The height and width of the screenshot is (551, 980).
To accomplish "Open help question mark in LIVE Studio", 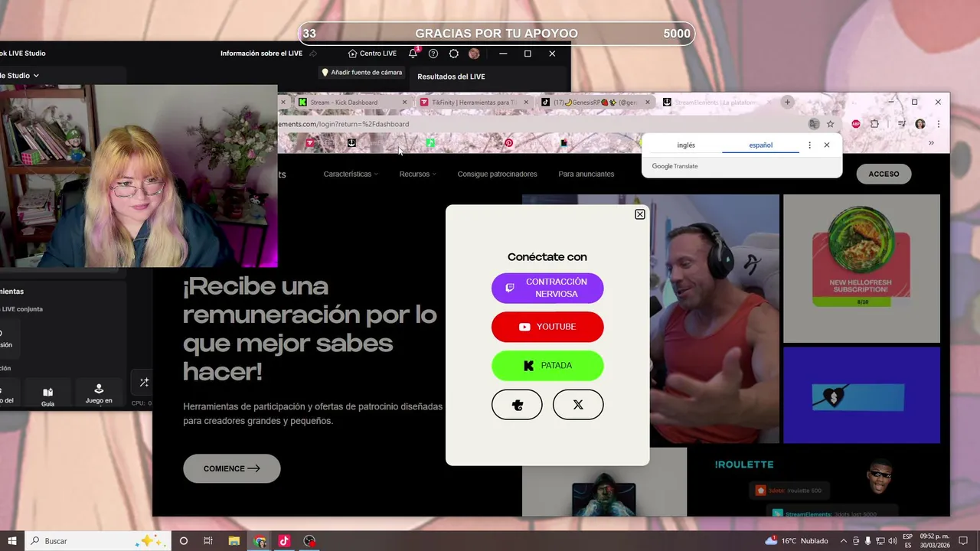I will (433, 54).
